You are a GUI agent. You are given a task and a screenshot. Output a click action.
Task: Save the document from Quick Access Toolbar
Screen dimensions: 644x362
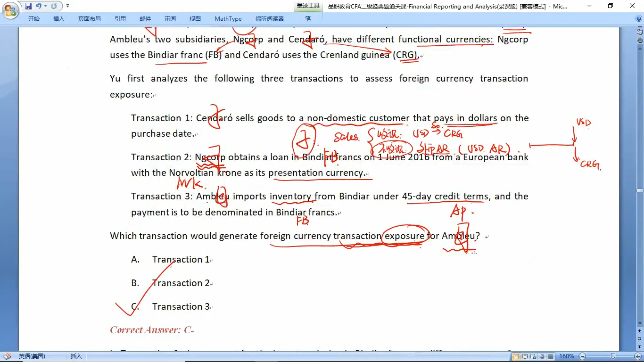click(x=28, y=6)
